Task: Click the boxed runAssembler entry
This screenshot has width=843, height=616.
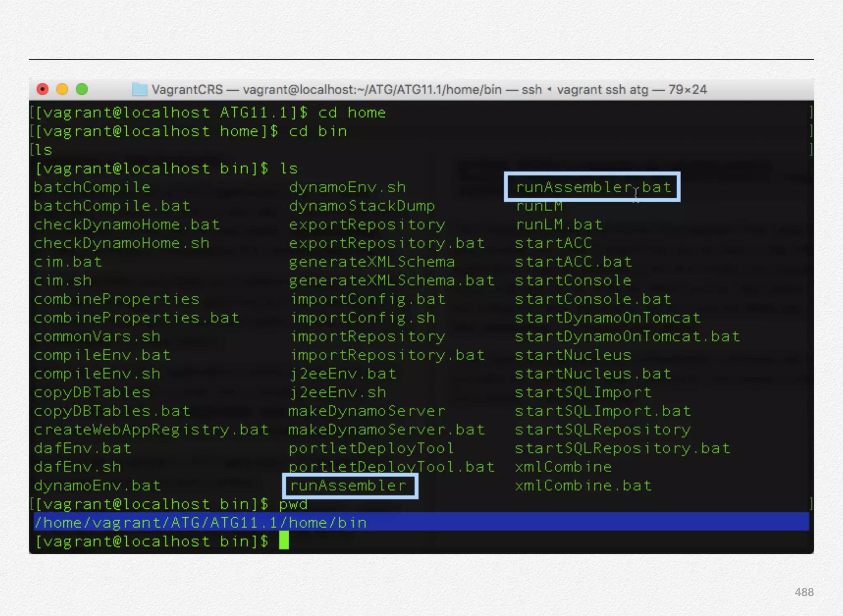Action: pos(349,486)
